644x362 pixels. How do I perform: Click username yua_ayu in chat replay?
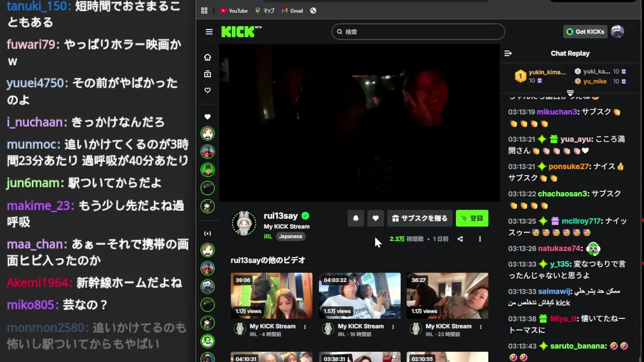[576, 139]
